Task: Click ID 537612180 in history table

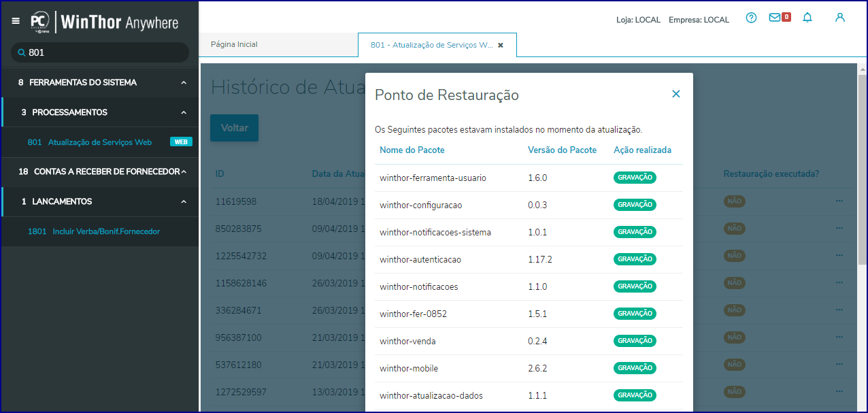Action: click(238, 365)
